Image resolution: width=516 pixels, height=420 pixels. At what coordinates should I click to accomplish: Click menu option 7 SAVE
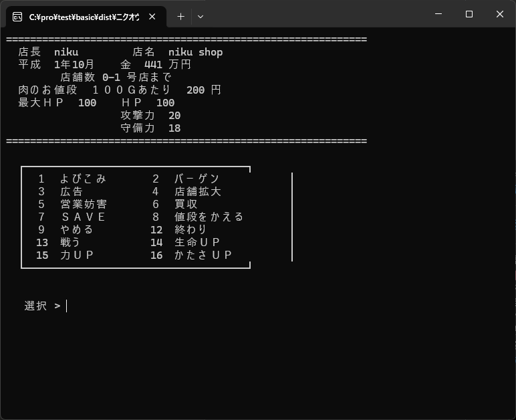(x=72, y=217)
